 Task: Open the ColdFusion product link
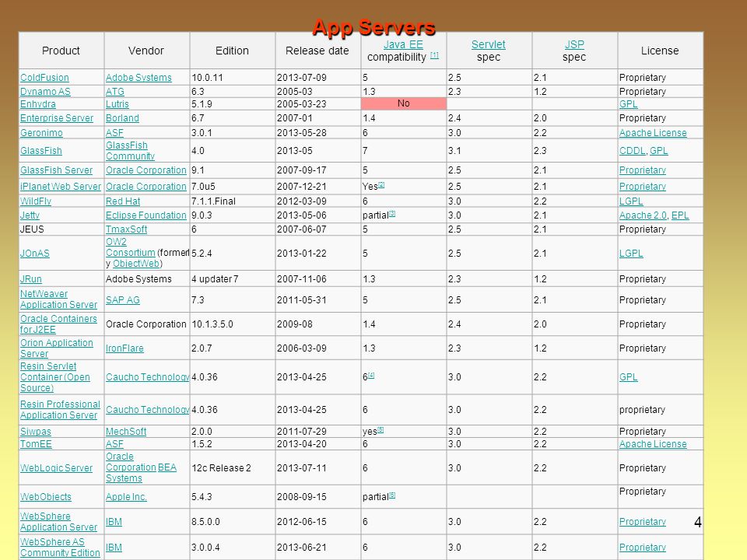(44, 78)
